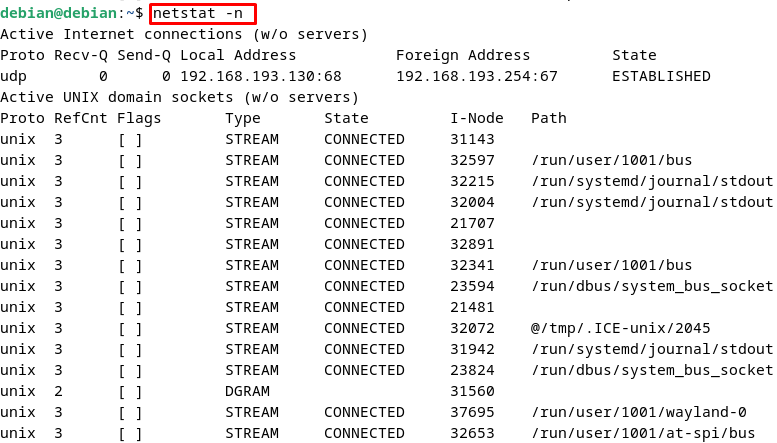Click the highlighted netstat -n command

pos(198,13)
